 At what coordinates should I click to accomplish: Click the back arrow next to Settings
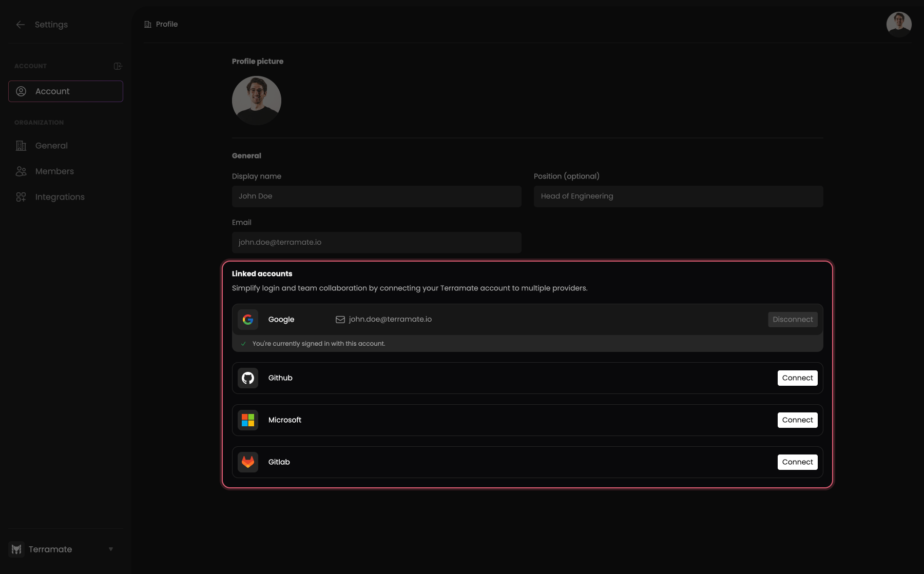20,24
